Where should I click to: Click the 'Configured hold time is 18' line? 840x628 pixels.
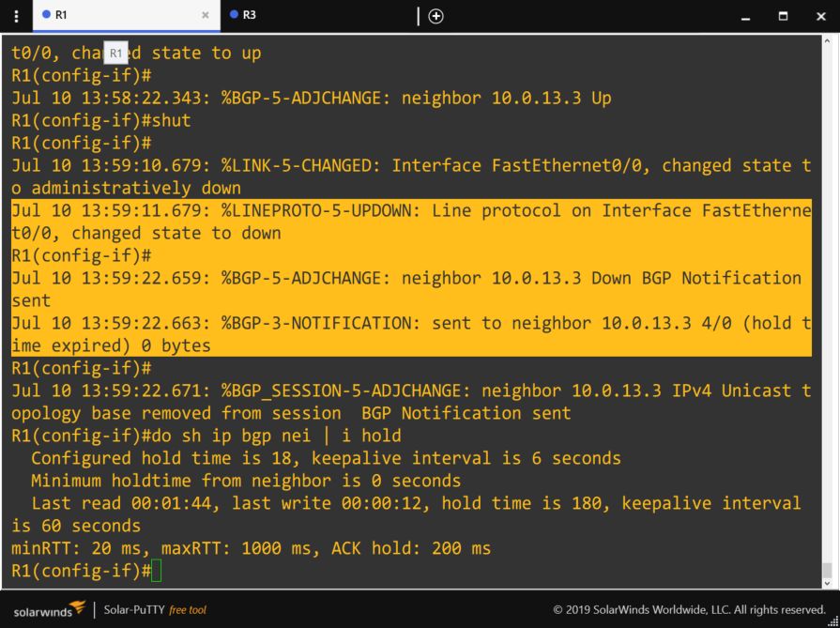[x=325, y=458]
